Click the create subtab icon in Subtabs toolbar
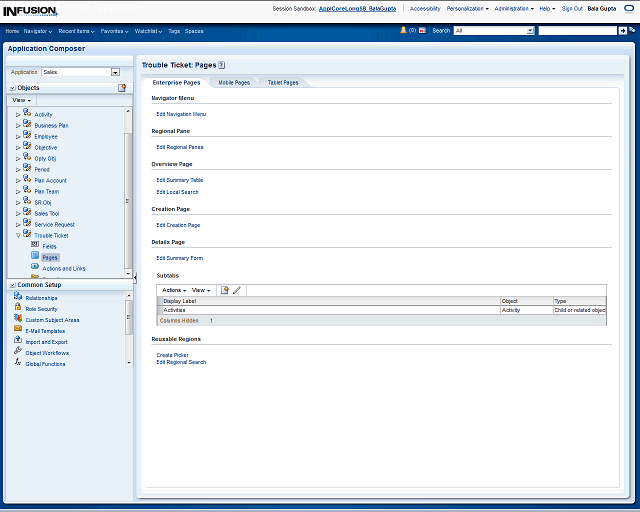 pos(225,290)
